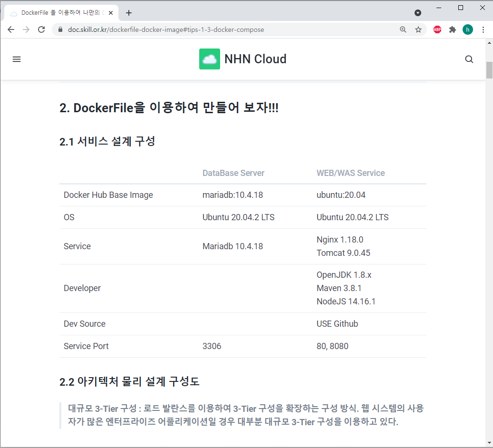Screen dimensions: 493x448
Task: Reload the page with refresh icon
Action: coord(41,29)
